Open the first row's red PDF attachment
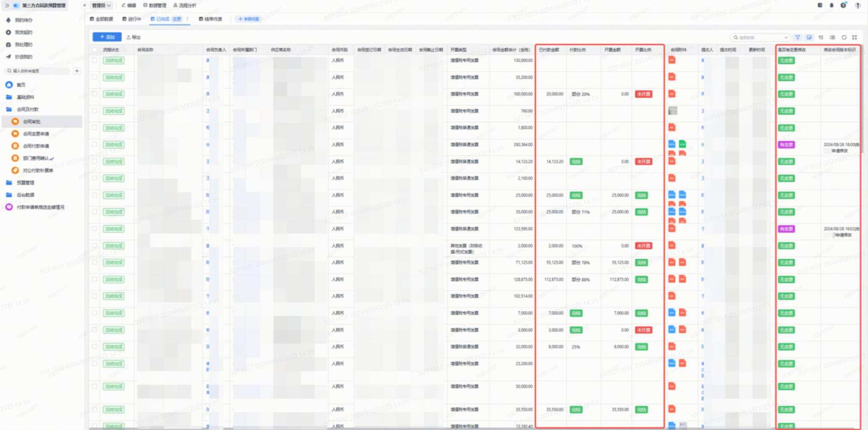 (672, 61)
